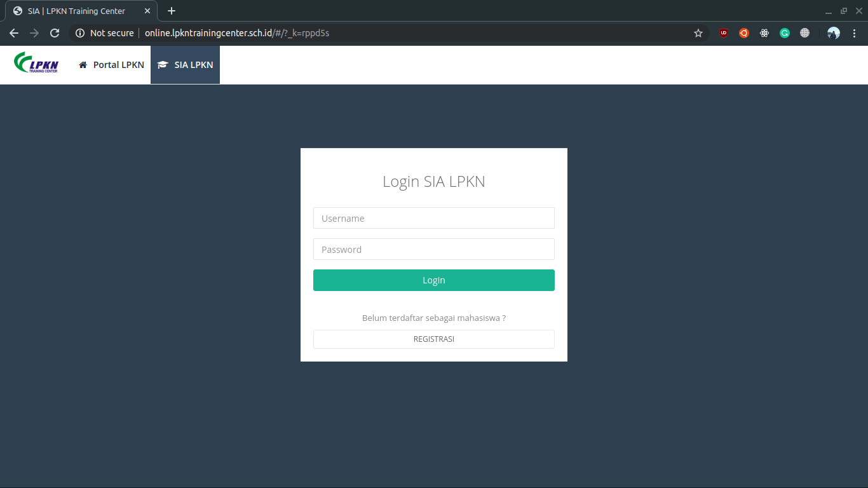Click the green Login button
This screenshot has width=868, height=488.
tap(434, 280)
